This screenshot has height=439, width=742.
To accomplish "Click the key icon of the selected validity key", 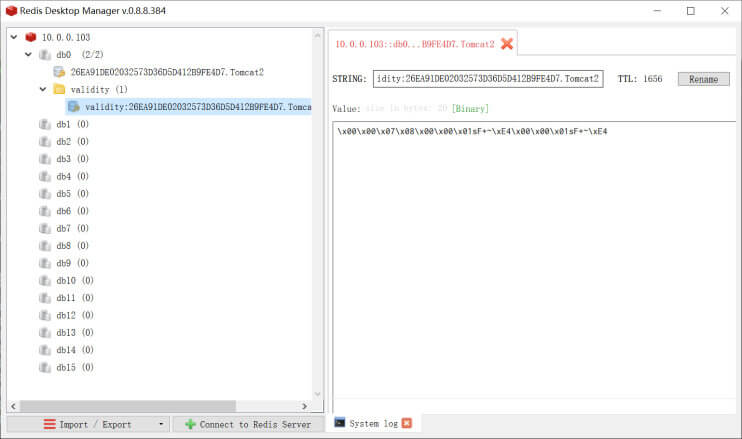I will pos(74,106).
